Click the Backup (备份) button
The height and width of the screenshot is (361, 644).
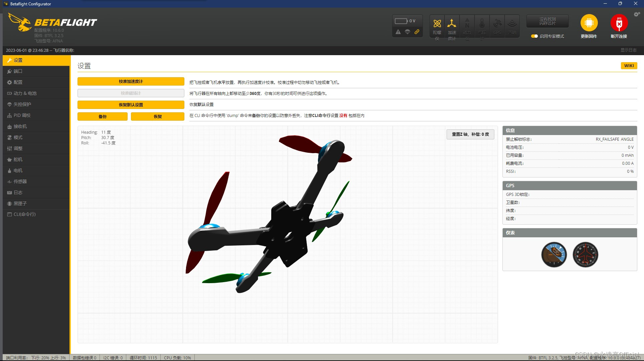point(102,116)
